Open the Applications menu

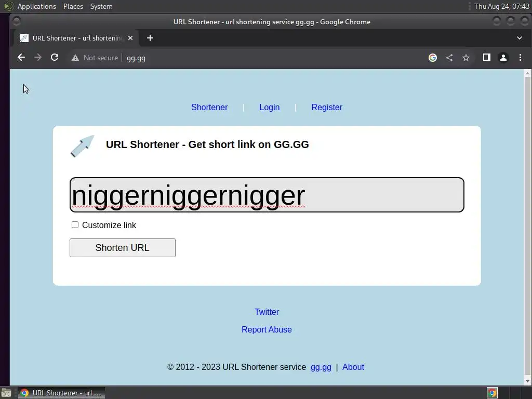(37, 6)
